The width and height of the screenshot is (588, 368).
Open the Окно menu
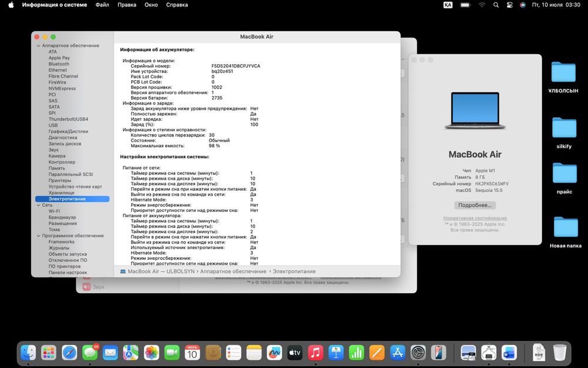(151, 5)
